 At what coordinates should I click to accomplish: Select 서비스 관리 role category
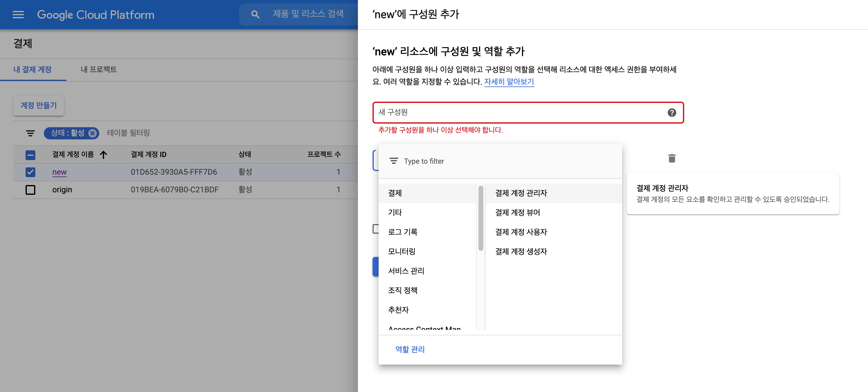point(427,271)
